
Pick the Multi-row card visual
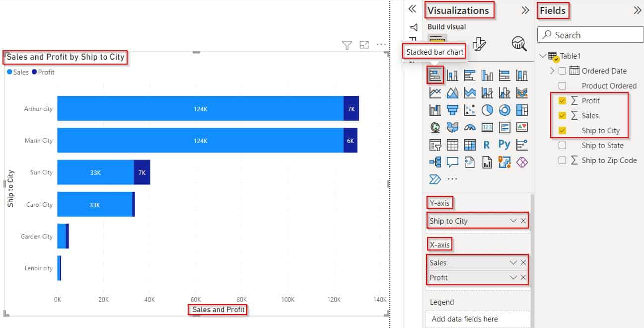504,127
